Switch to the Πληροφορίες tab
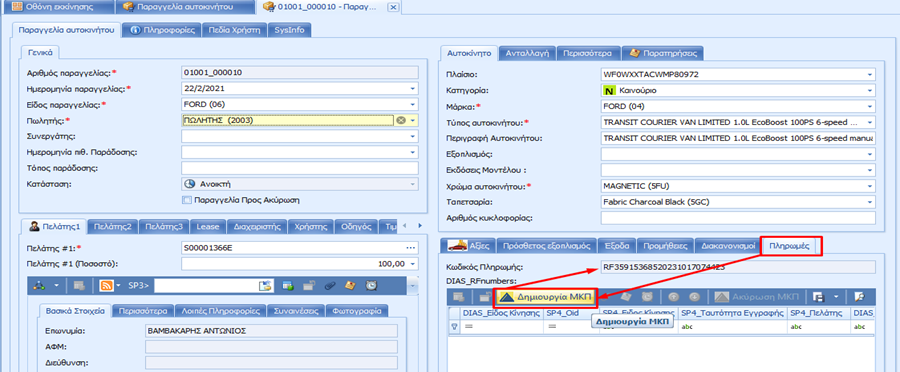This screenshot has width=900, height=372. tap(162, 30)
